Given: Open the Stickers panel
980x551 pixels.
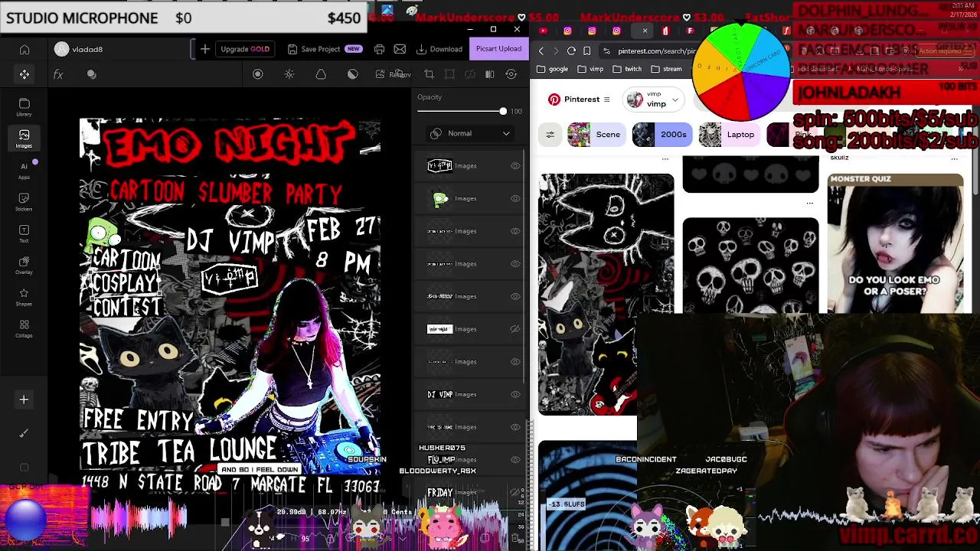Looking at the screenshot, I should (x=24, y=202).
